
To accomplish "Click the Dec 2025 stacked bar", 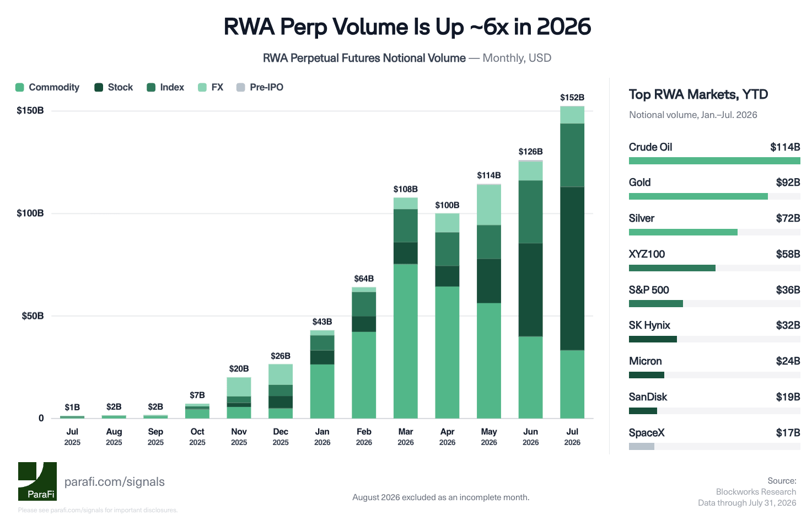I will 281,391.
